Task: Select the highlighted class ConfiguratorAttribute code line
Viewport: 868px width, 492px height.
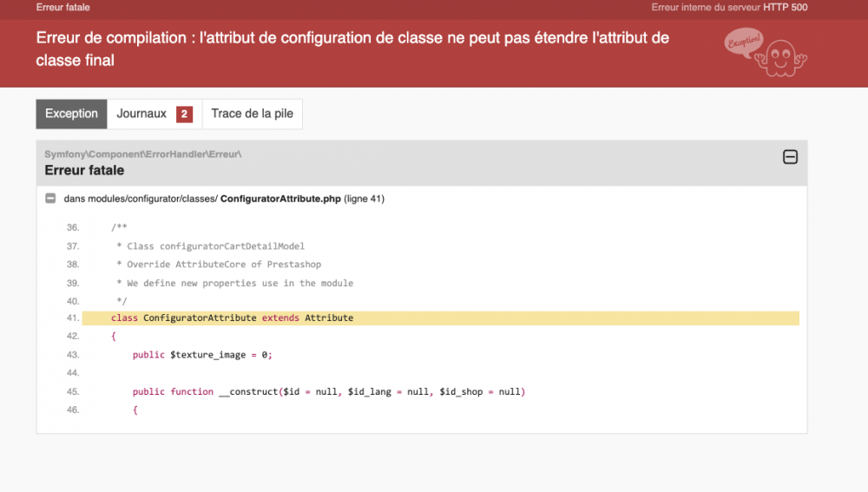Action: tap(233, 318)
